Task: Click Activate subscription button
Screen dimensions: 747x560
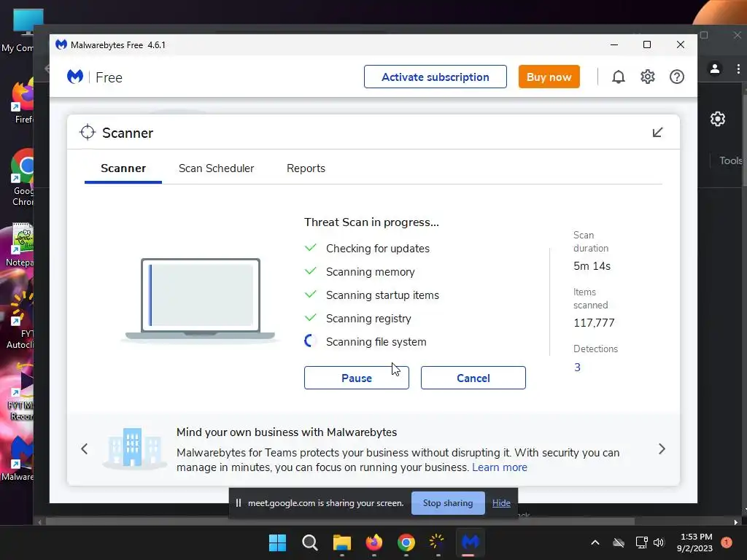Action: point(436,77)
